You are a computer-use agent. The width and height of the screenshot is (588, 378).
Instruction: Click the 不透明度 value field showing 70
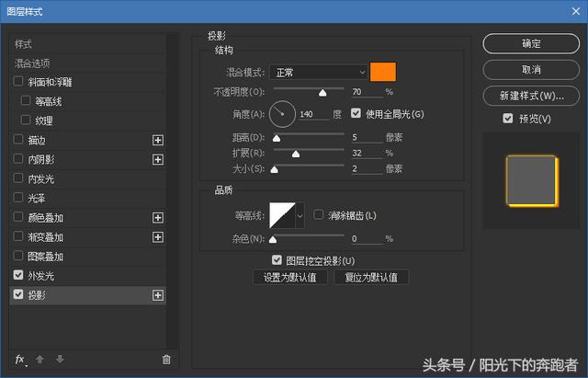[367, 92]
